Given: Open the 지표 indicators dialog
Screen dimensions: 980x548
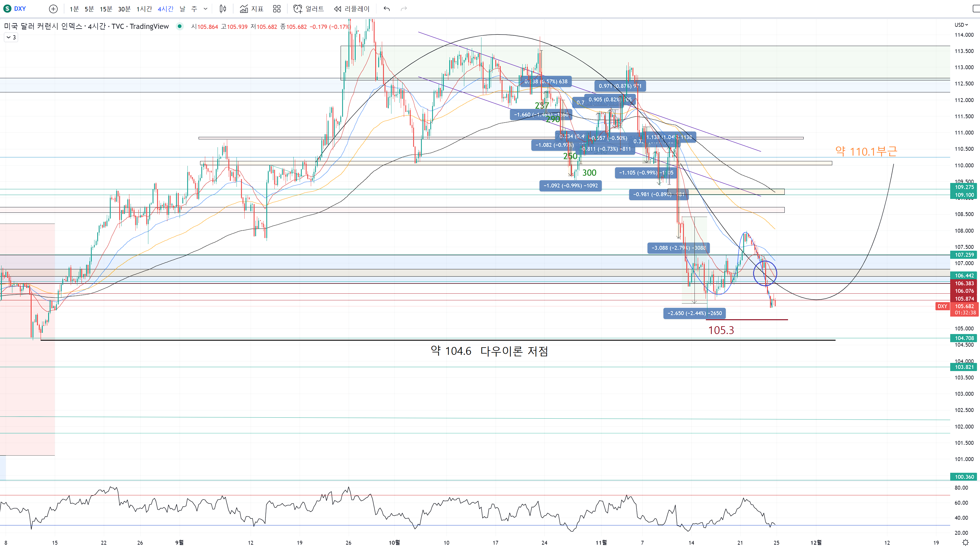Looking at the screenshot, I should [x=252, y=9].
